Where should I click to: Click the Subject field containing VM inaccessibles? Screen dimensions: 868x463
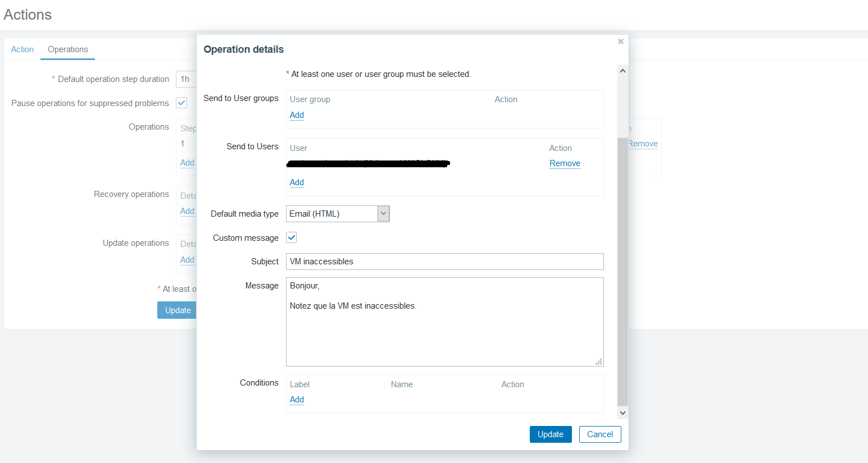pyautogui.click(x=444, y=262)
